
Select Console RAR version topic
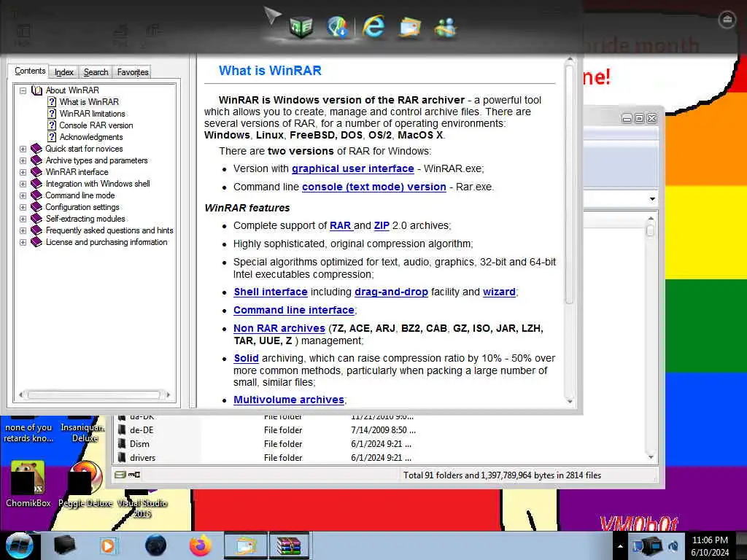tap(96, 125)
